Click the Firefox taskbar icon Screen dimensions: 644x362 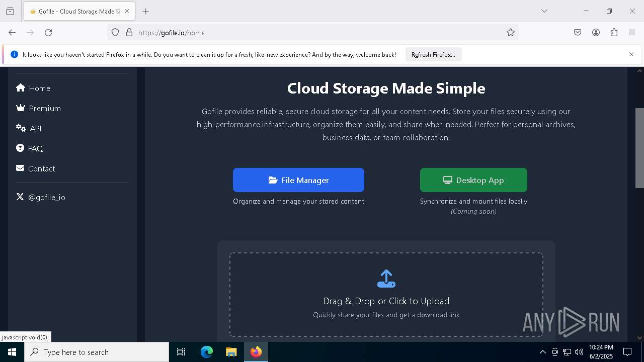click(x=256, y=352)
